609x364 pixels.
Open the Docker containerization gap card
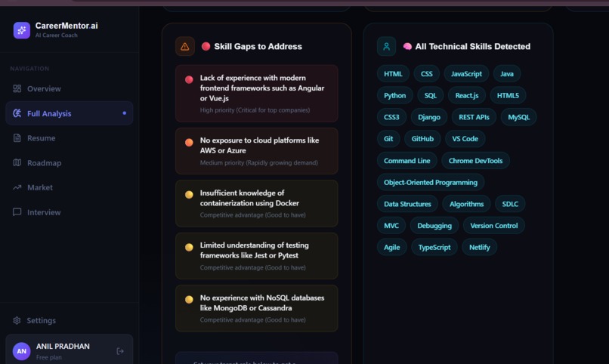tap(257, 203)
